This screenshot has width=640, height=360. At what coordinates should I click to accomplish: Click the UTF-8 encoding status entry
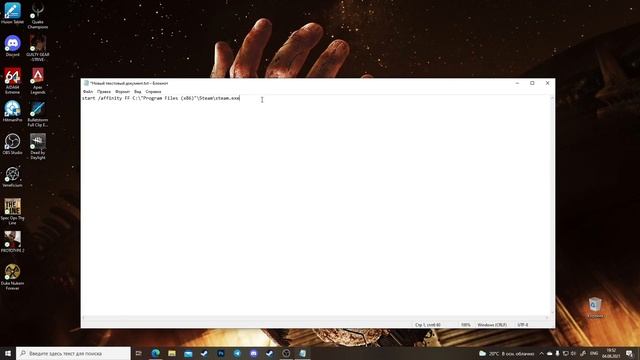coord(523,325)
